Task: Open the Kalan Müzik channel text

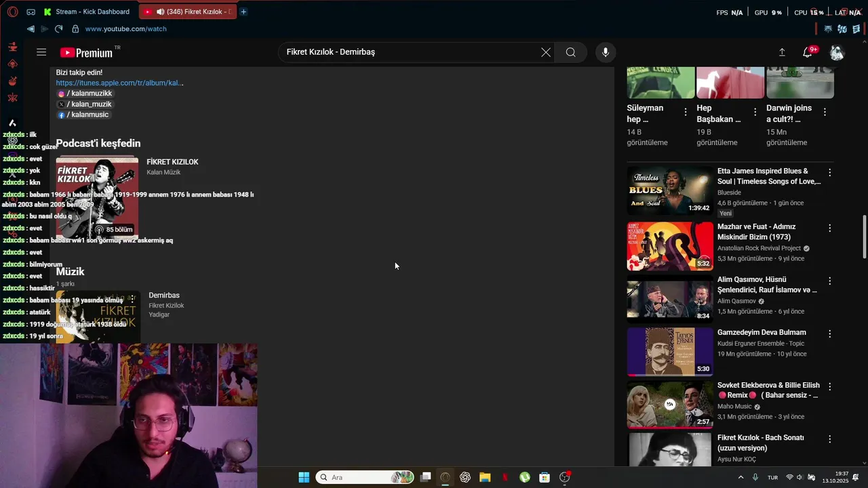Action: 163,172
